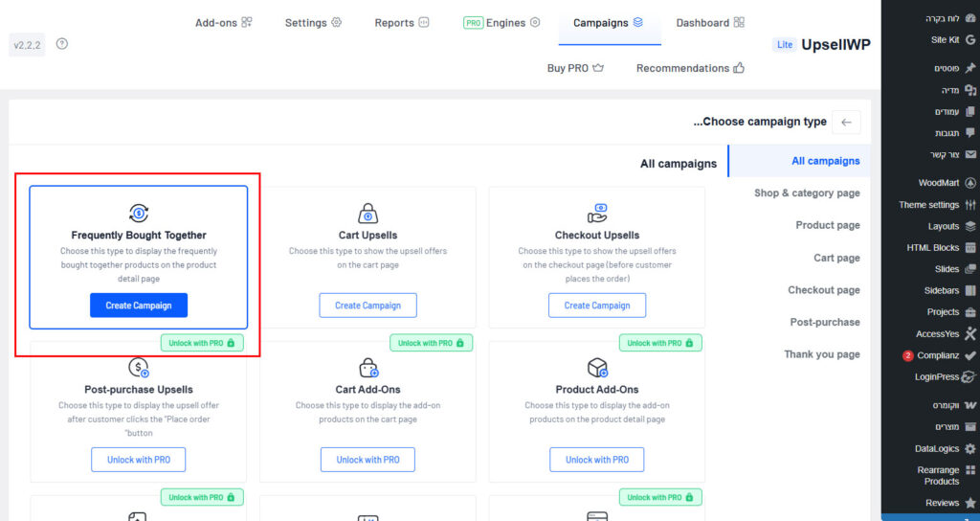The image size is (980, 521).
Task: Open the Settings tab
Action: (313, 23)
